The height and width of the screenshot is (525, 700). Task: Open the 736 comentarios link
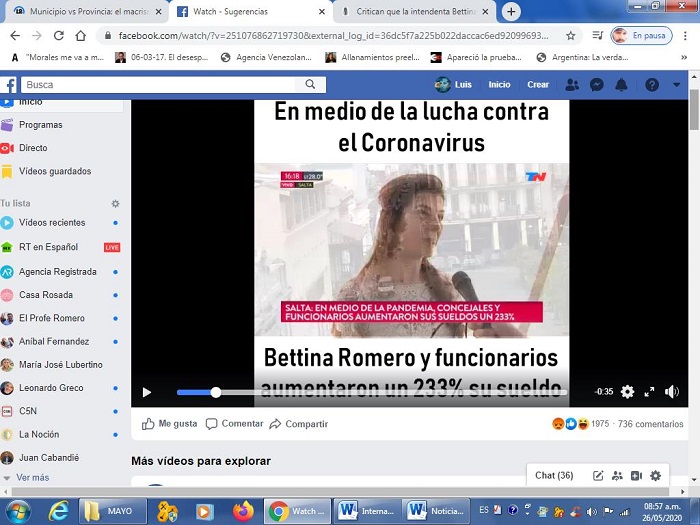[650, 424]
